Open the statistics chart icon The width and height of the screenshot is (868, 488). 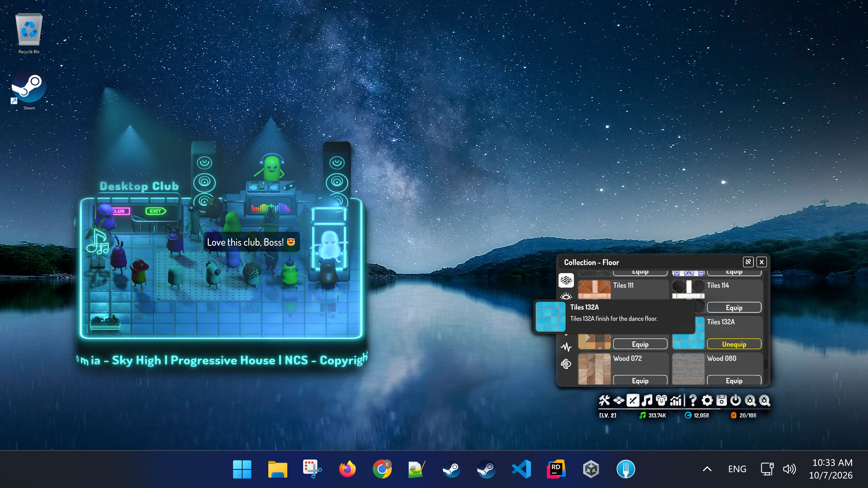[x=676, y=400]
